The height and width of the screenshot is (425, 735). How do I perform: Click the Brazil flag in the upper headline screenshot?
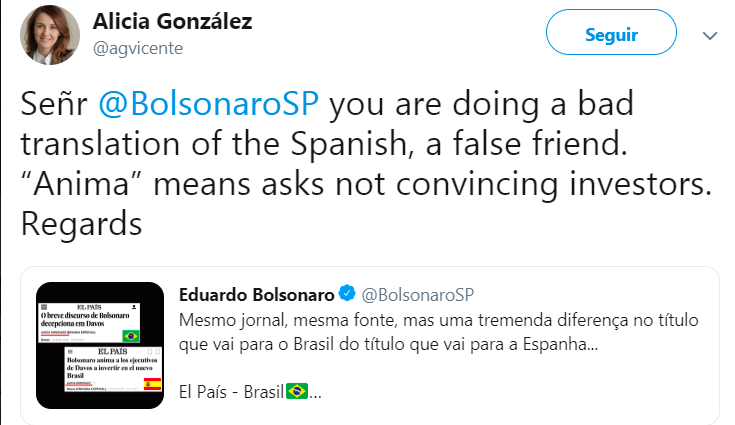click(x=129, y=336)
